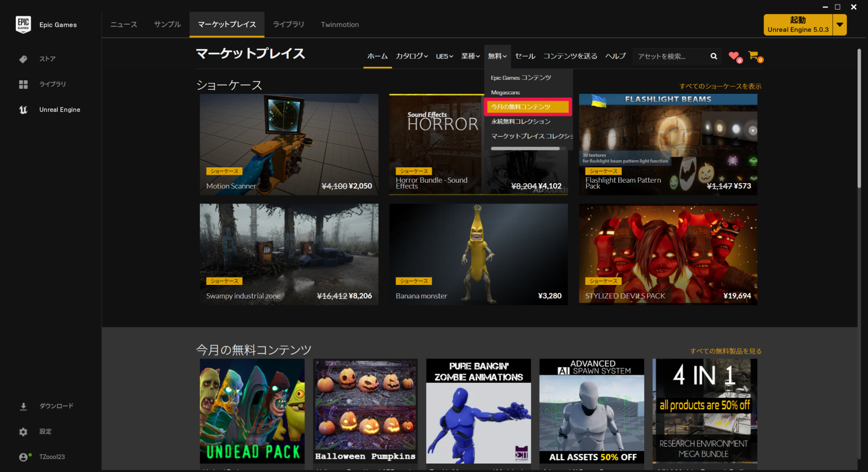This screenshot has width=868, height=472.
Task: Open ダウンロード via the download icon
Action: pos(23,406)
